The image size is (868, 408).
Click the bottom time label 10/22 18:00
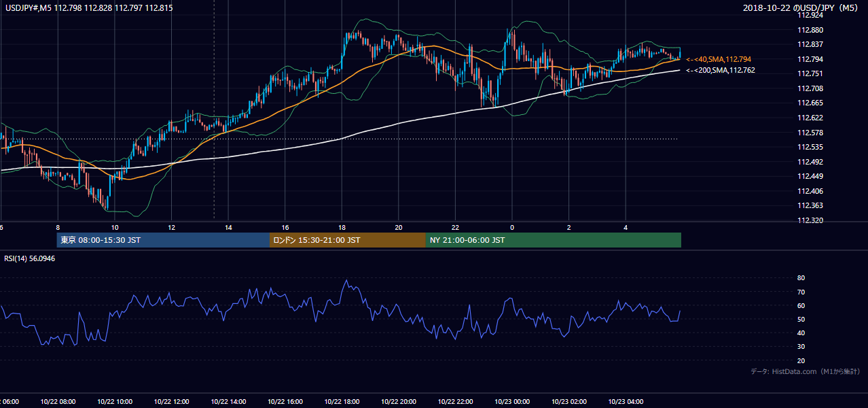pyautogui.click(x=342, y=402)
